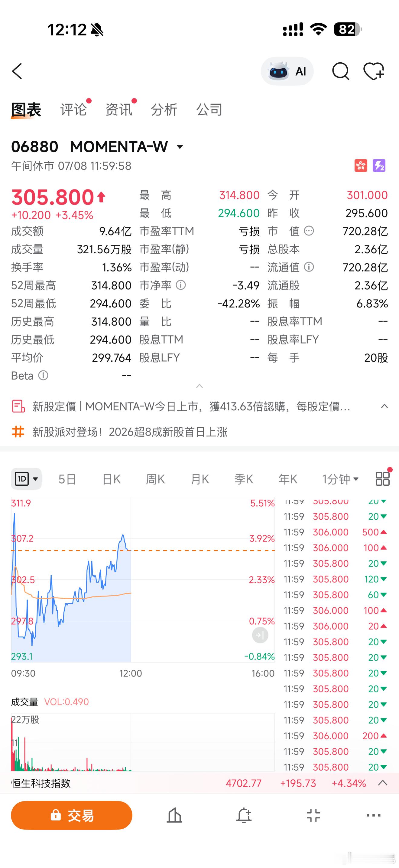Image resolution: width=399 pixels, height=868 pixels.
Task: Expand the MOMENTA-W stock name dropdown
Action: (x=180, y=146)
